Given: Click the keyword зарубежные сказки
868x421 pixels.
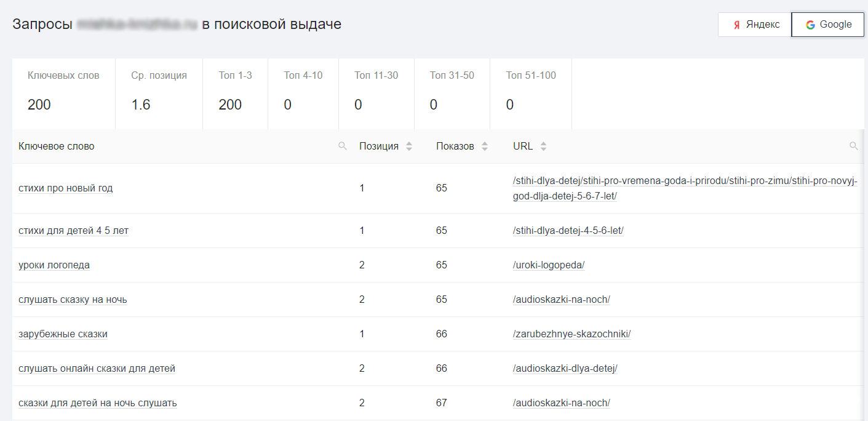Looking at the screenshot, I should [63, 334].
